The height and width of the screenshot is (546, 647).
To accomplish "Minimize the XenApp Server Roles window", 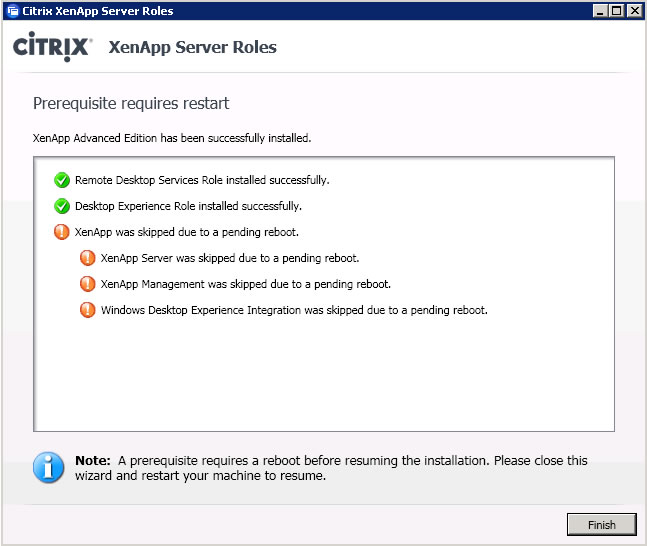I will coord(600,11).
